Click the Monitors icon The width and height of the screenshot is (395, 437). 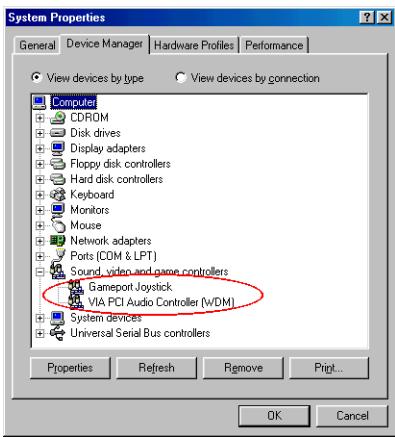57,210
